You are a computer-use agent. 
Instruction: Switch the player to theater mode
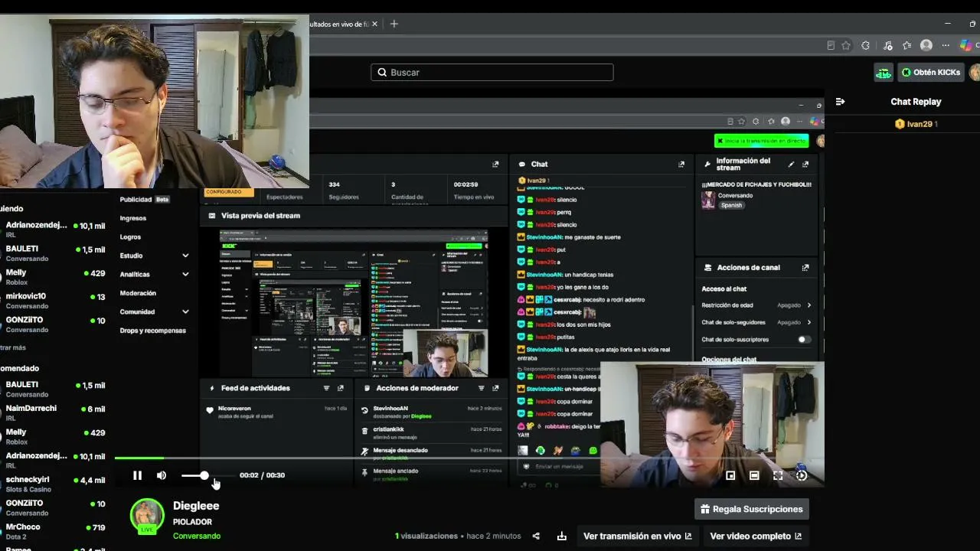pos(754,475)
